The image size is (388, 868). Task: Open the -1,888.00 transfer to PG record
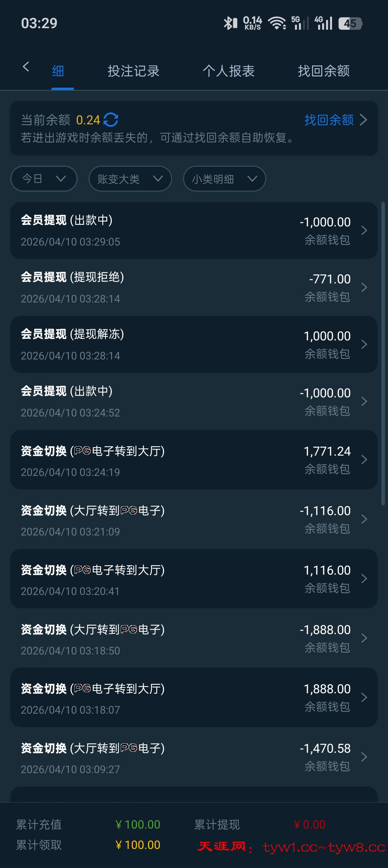194,638
